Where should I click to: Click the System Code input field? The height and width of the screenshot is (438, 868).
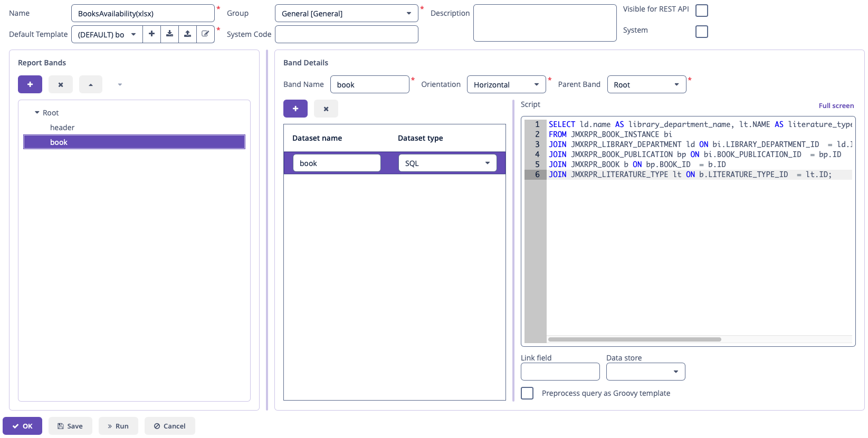tap(347, 34)
